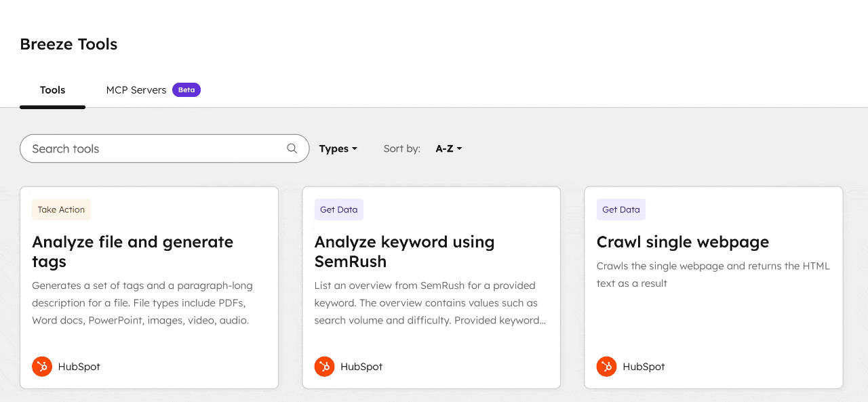The width and height of the screenshot is (868, 402).
Task: Click HubSpot text on Analyze keyword card
Action: point(361,367)
